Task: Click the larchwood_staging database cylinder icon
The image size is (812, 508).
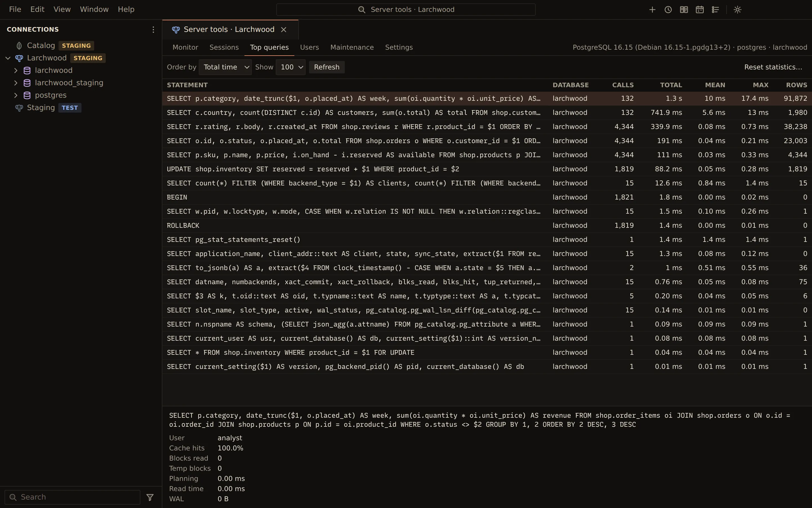Action: coord(27,83)
